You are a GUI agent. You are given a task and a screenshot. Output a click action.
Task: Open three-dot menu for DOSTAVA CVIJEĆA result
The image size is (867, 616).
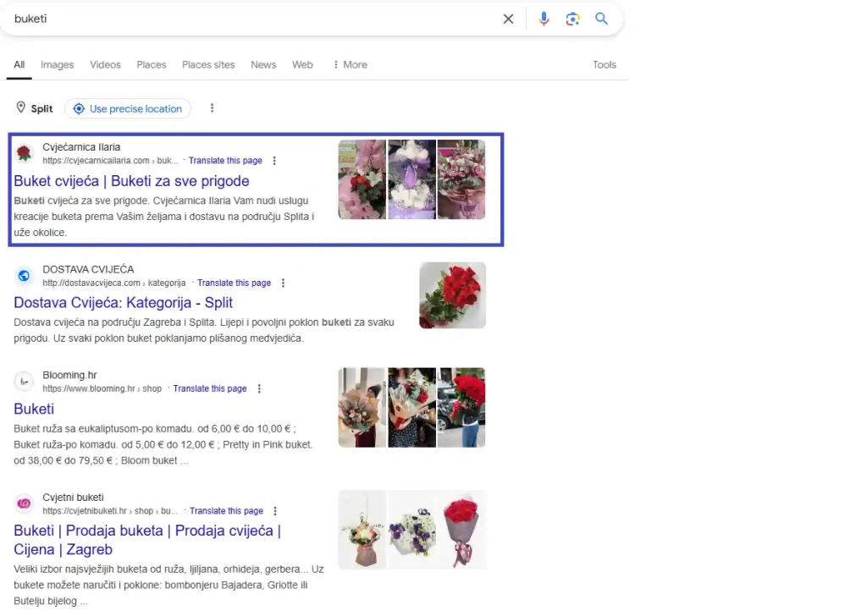point(283,283)
